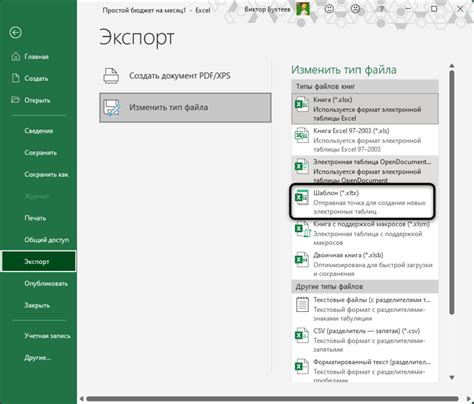Viewport: 474px width, 404px height.
Task: Select Электронная таблица OpenDocument title text
Action: point(372,162)
